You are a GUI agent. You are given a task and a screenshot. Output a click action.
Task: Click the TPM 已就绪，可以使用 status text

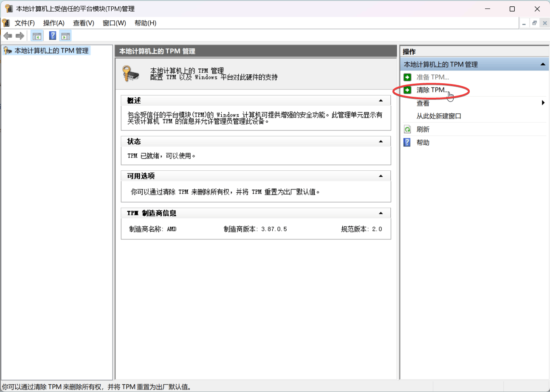point(161,156)
